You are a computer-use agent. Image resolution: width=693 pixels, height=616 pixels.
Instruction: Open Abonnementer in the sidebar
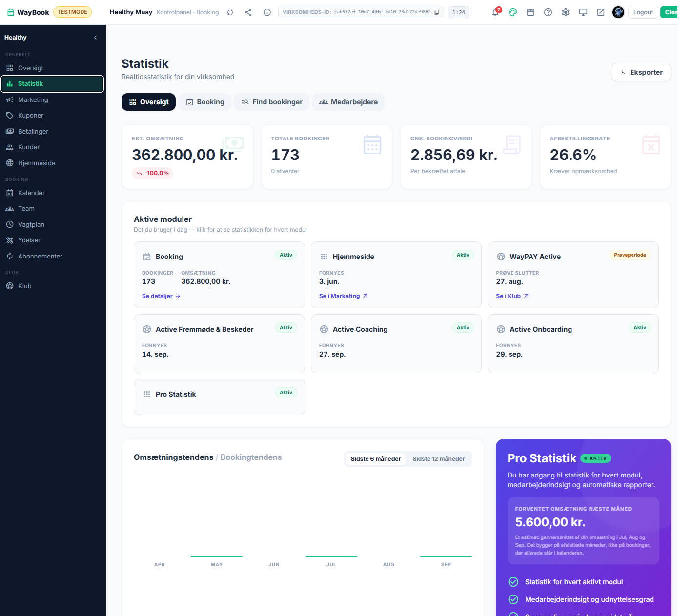point(52,256)
